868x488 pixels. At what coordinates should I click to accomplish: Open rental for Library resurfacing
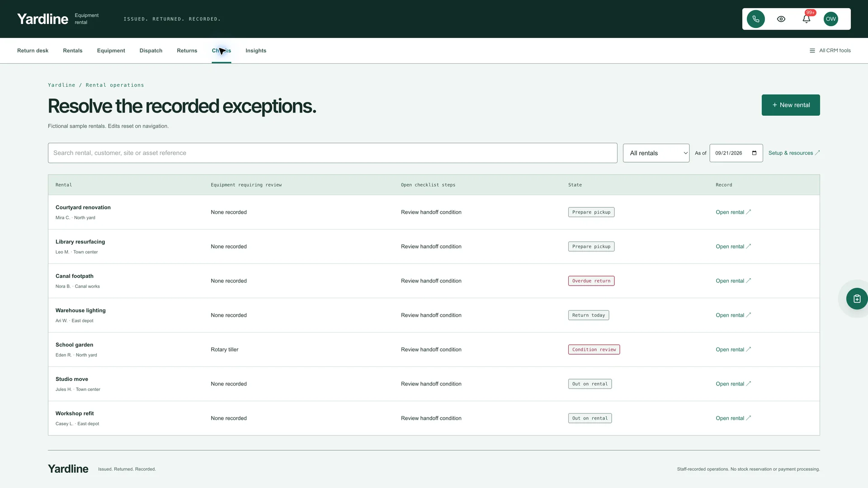point(733,246)
